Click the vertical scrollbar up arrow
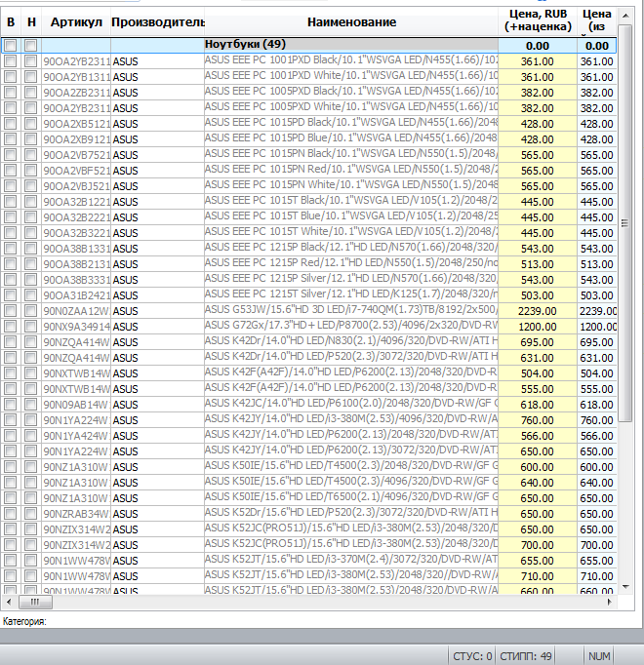 (624, 16)
